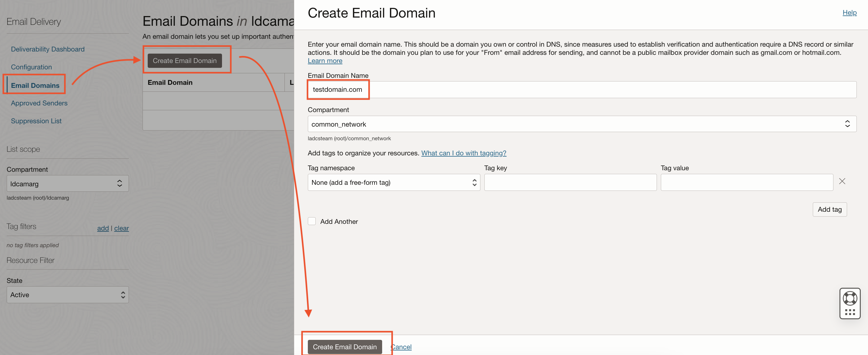Viewport: 868px width, 355px height.
Task: Remove the tag row with the X icon
Action: point(842,181)
